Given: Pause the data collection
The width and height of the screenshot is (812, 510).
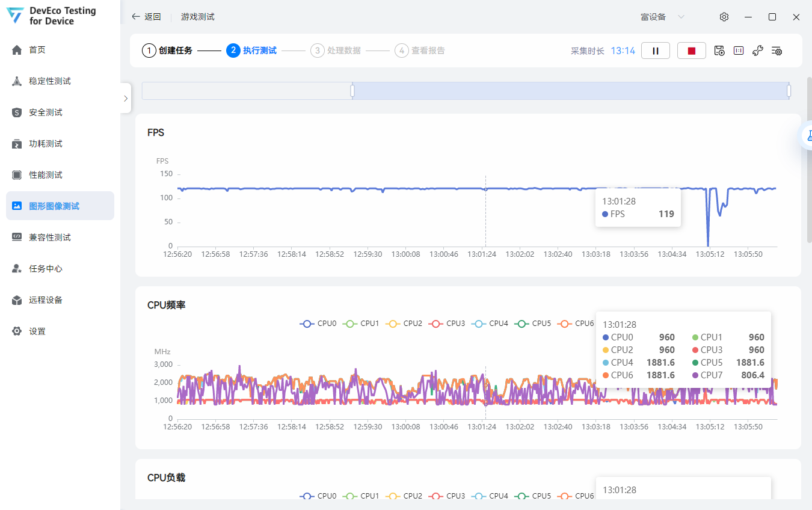Looking at the screenshot, I should (656, 51).
